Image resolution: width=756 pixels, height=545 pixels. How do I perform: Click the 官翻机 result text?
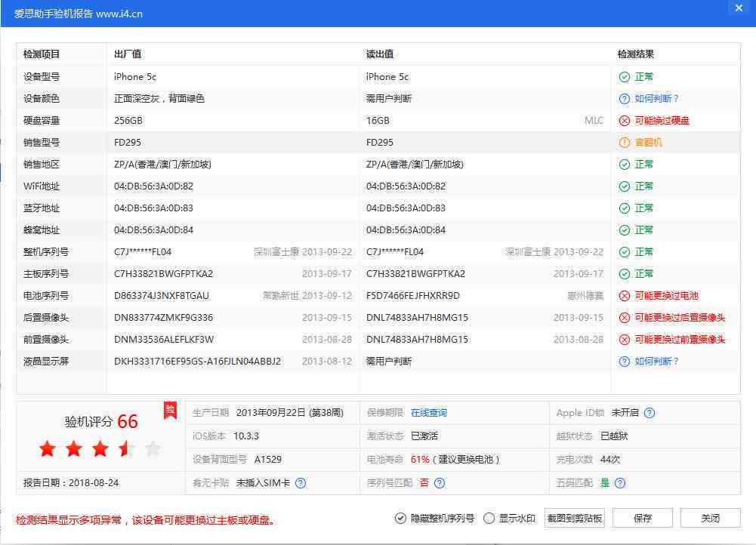[649, 143]
